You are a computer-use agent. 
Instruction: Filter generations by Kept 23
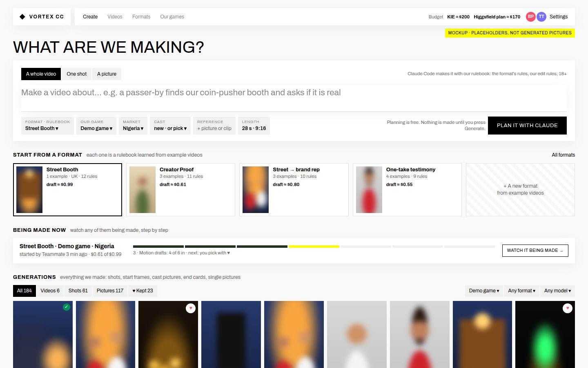(x=143, y=291)
